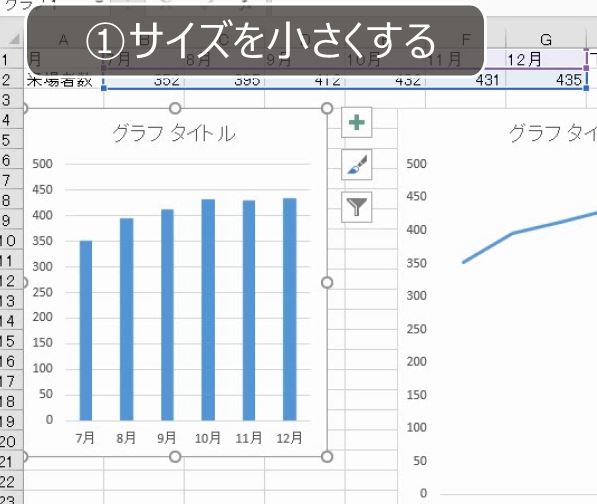Click the 12月 axis label in bar chart
This screenshot has height=504, width=597.
pyautogui.click(x=289, y=438)
